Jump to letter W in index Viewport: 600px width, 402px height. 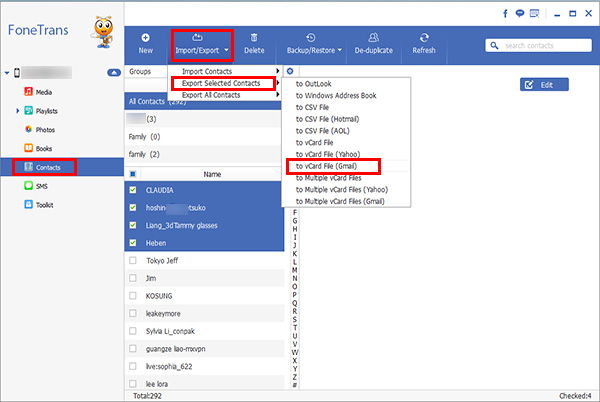coord(295,352)
